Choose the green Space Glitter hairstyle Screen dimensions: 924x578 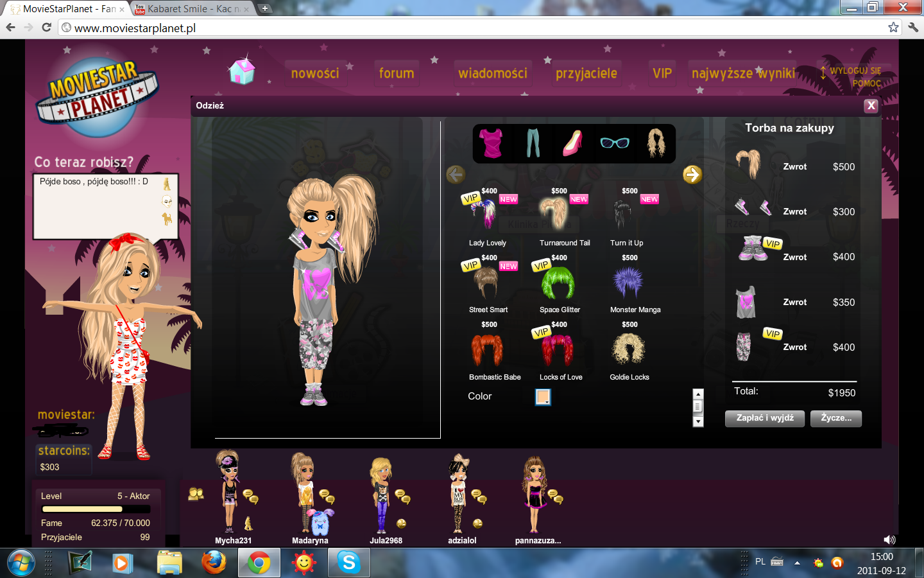point(558,283)
